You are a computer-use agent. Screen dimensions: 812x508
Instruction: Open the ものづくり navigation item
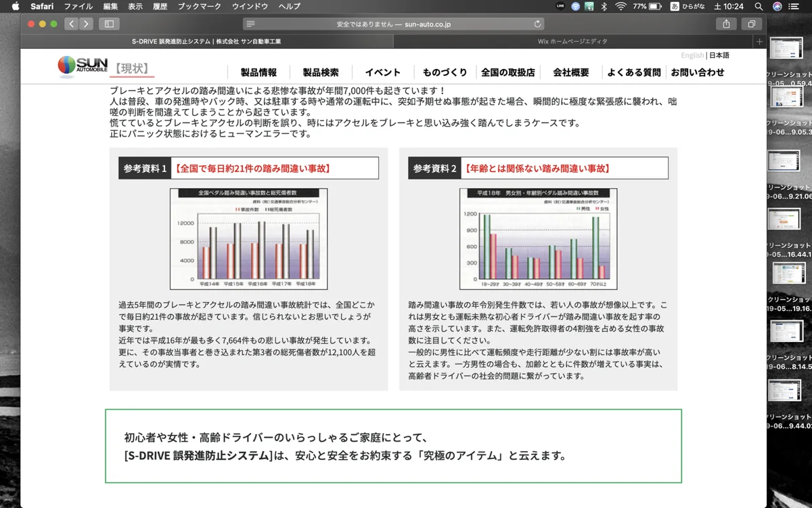(x=445, y=72)
